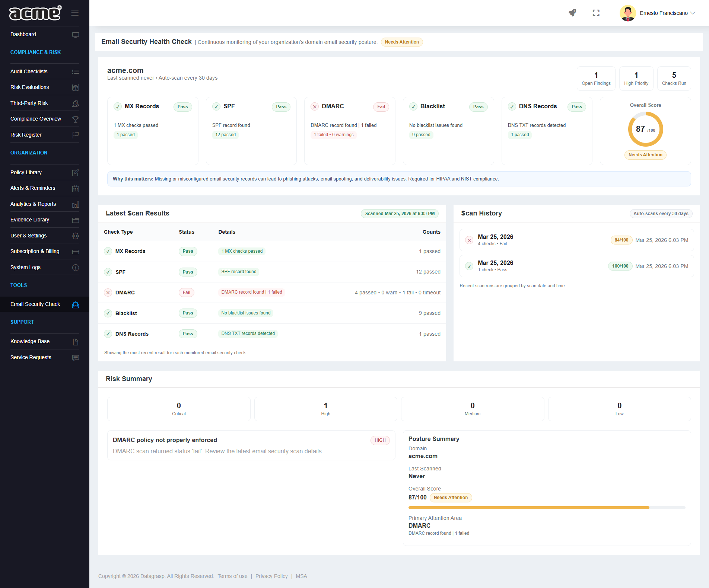Click 'No blacklist issues found' tag in table
The width and height of the screenshot is (709, 588).
tap(246, 313)
